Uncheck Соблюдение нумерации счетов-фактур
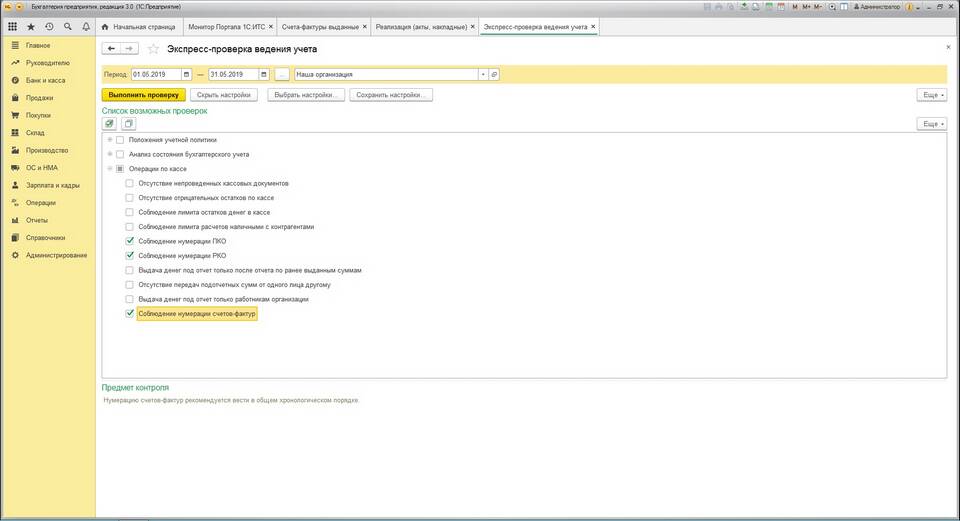 coord(129,313)
